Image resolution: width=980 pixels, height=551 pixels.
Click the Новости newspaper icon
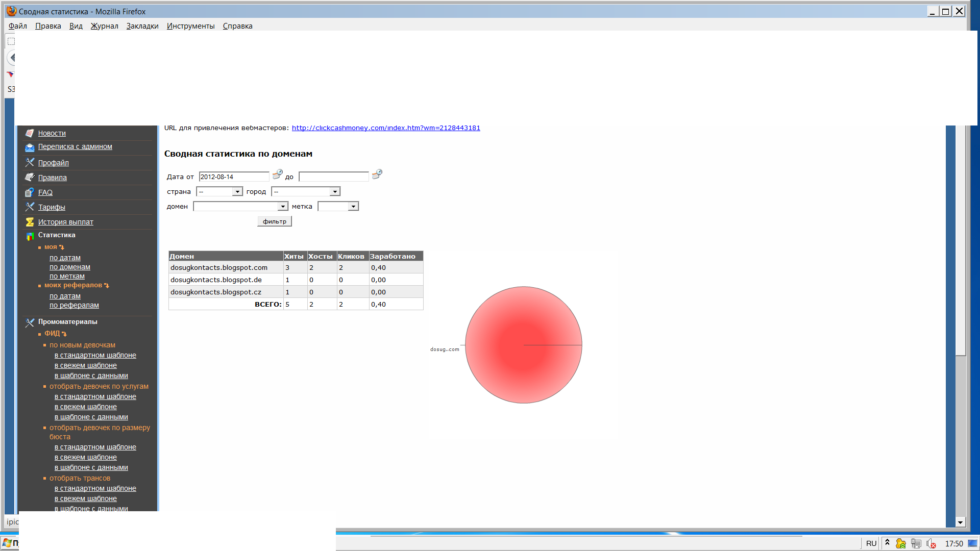(30, 133)
